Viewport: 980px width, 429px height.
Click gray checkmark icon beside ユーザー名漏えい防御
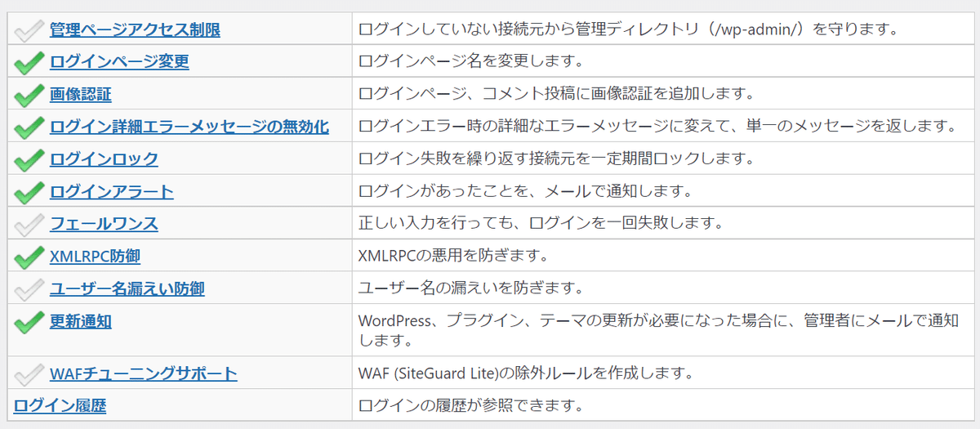coord(29,289)
